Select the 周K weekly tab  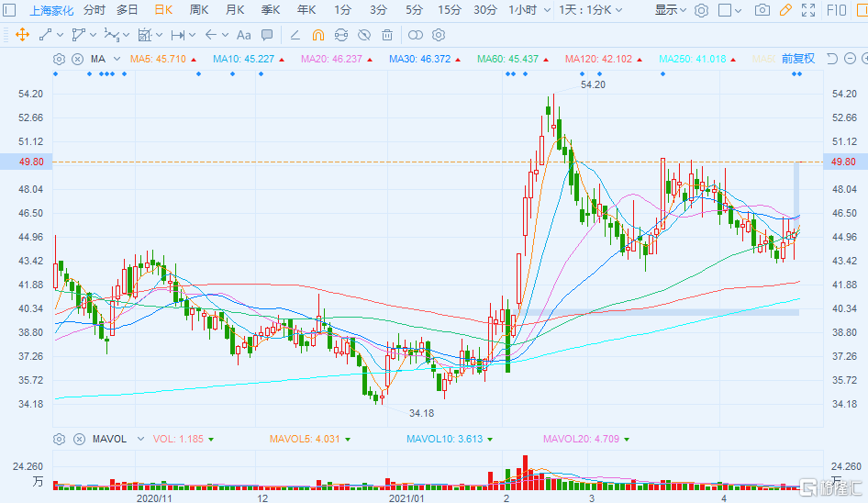pyautogui.click(x=199, y=10)
